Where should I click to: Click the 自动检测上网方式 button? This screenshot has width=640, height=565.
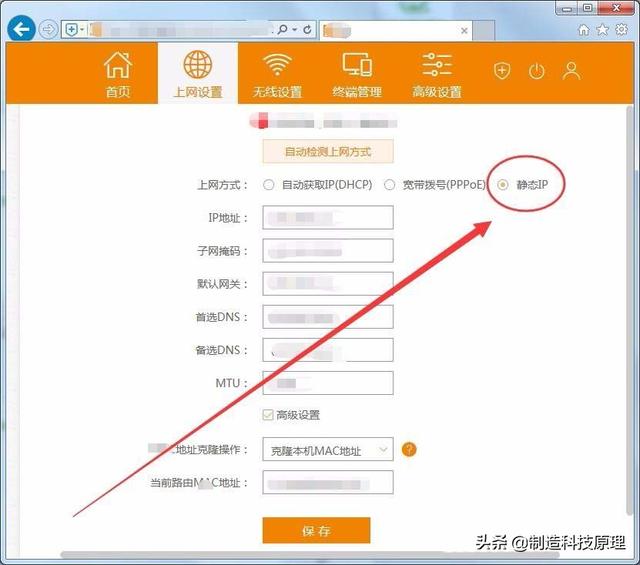coord(328,152)
